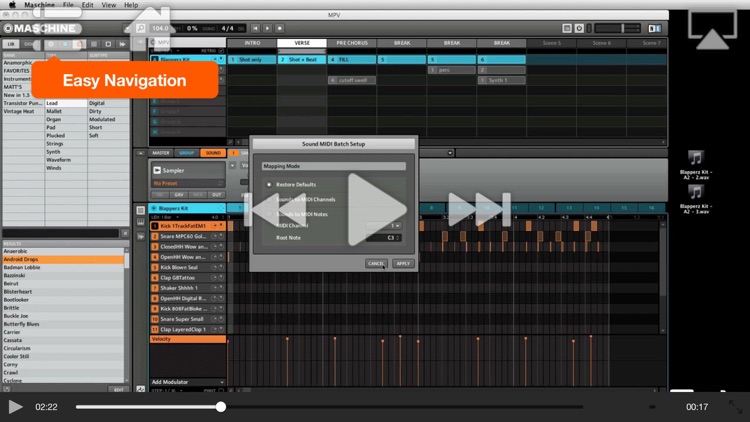This screenshot has height=422, width=750.
Task: Click the magnifier browser icon in Maschine header
Action: [140, 28]
